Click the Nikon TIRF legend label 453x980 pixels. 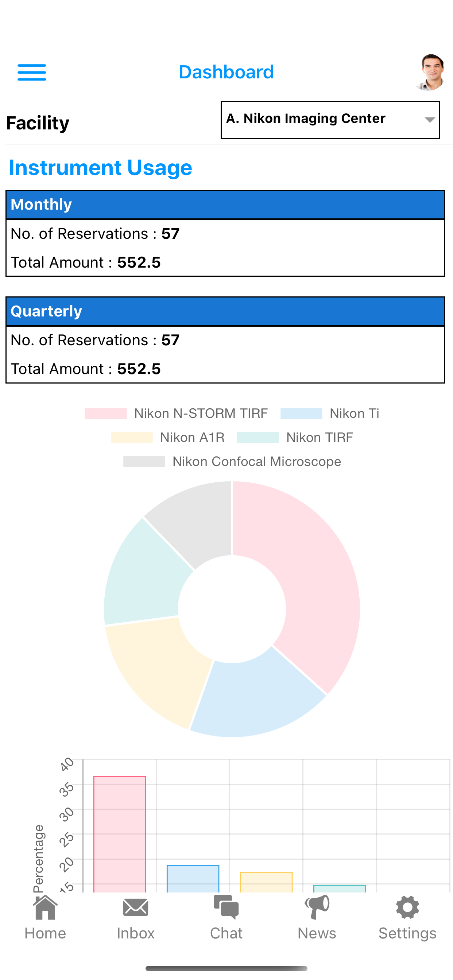coord(320,437)
